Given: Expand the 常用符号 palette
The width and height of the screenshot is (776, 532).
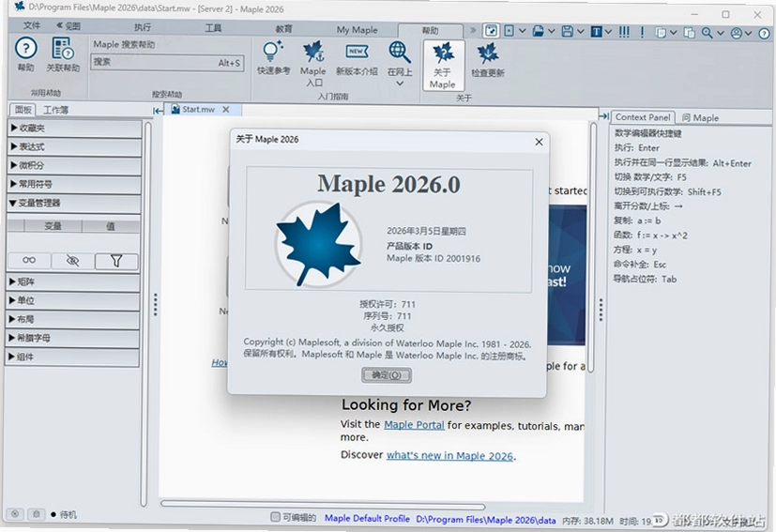Looking at the screenshot, I should coord(74,184).
